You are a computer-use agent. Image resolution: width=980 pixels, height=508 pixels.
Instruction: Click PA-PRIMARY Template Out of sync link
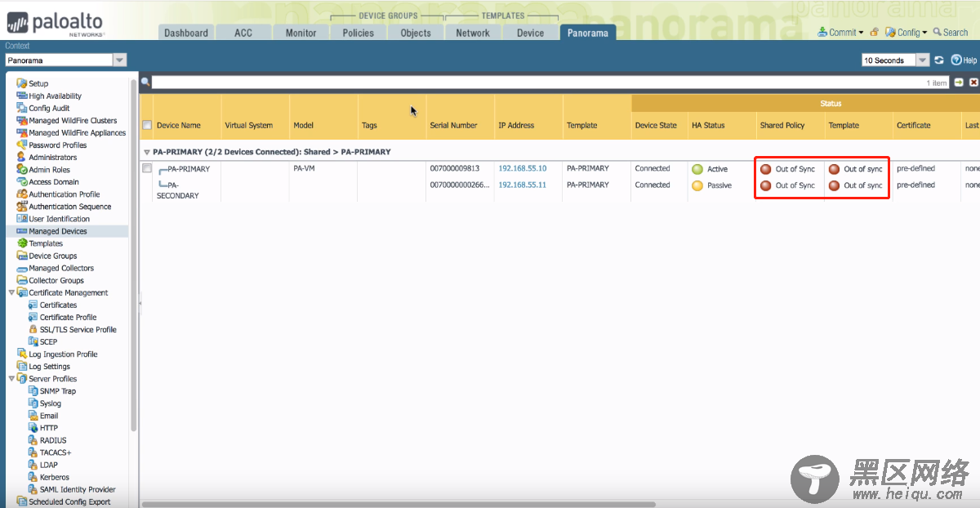pos(863,169)
